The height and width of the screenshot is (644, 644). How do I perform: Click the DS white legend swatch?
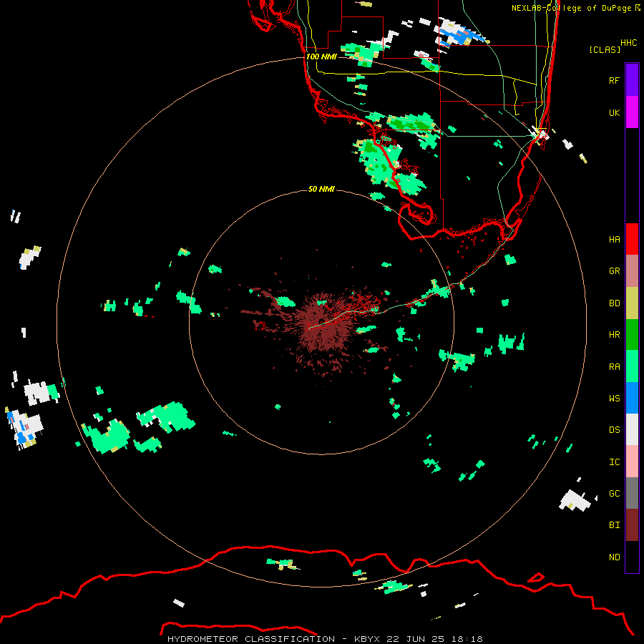pos(632,429)
